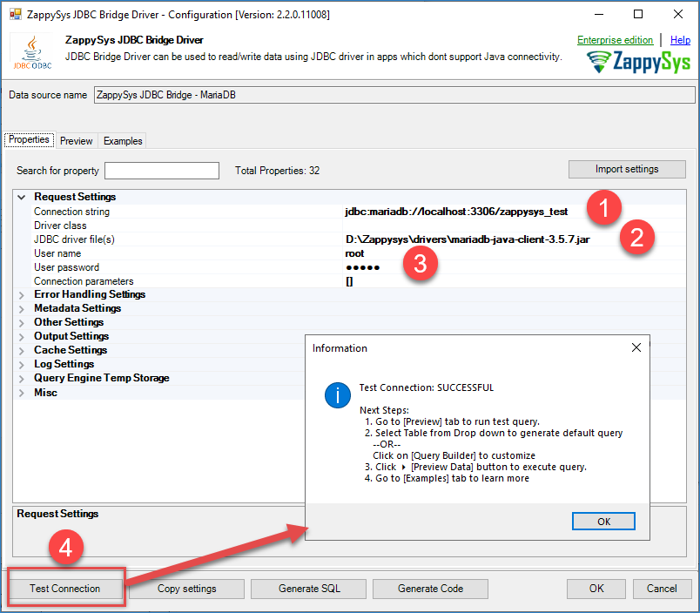Switch to the Preview tab
The width and height of the screenshot is (700, 613).
click(x=77, y=141)
